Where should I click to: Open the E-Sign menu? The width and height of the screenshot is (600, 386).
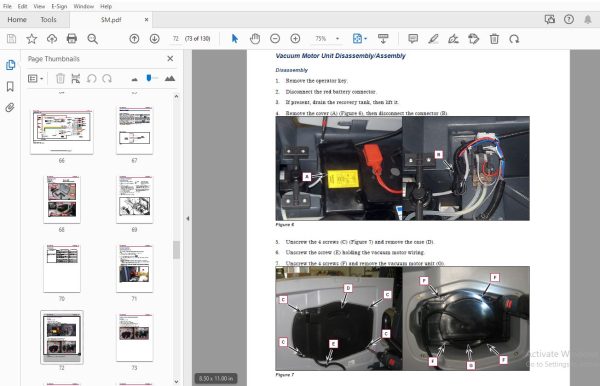pos(59,6)
